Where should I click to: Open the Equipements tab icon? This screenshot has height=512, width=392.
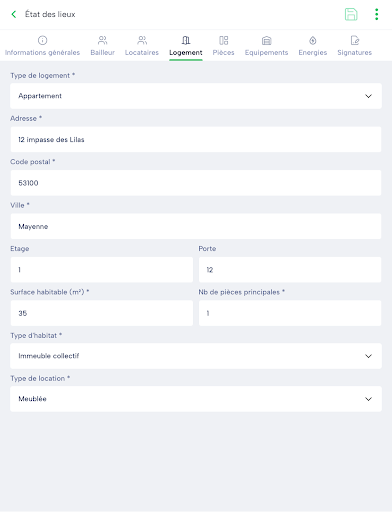pos(266,40)
